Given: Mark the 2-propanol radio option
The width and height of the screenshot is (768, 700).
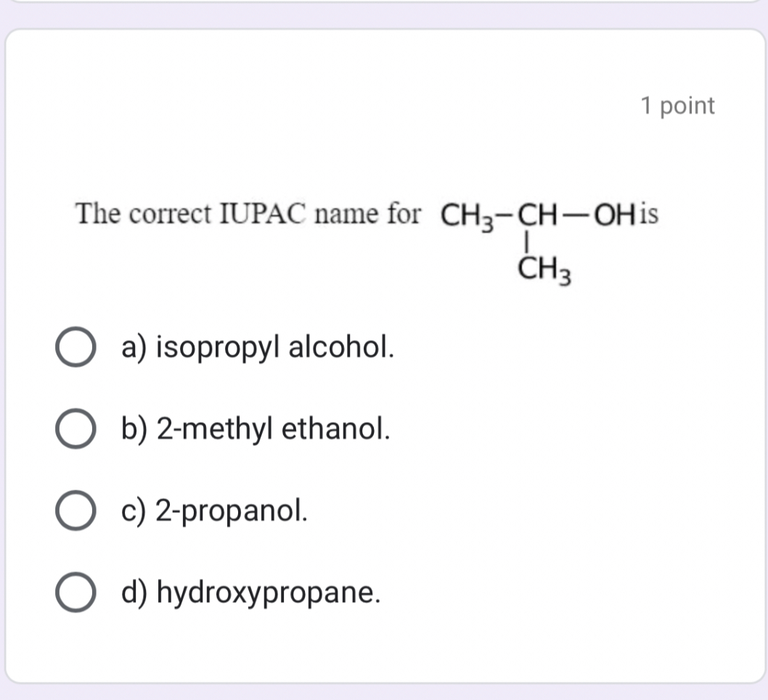Looking at the screenshot, I should (x=76, y=511).
